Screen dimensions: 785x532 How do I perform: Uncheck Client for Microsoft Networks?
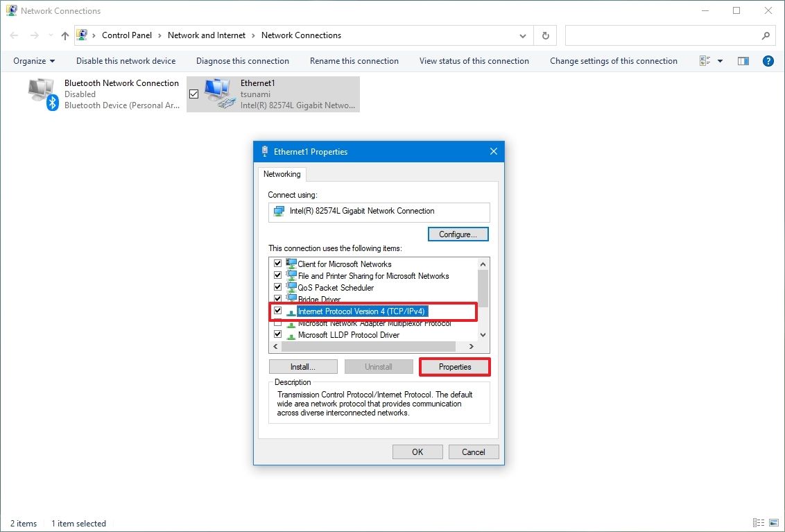[x=278, y=263]
